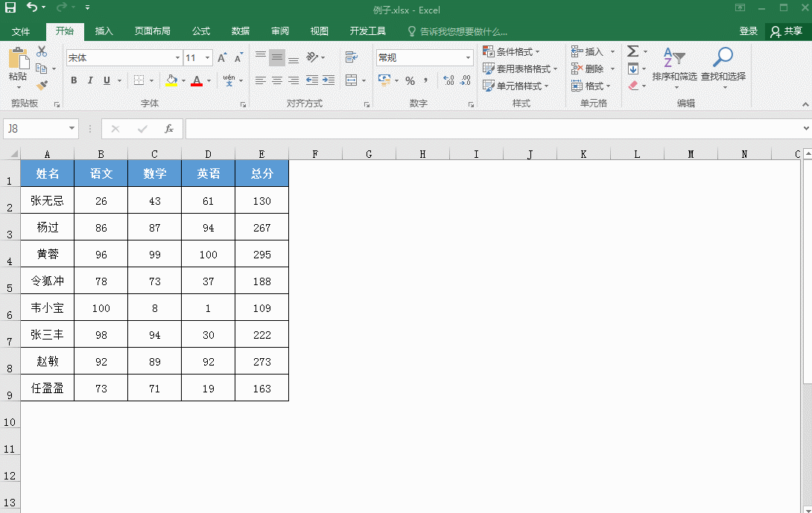Screen dimensions: 812x513
Task: Toggle middle vertical alignment
Action: (x=277, y=57)
